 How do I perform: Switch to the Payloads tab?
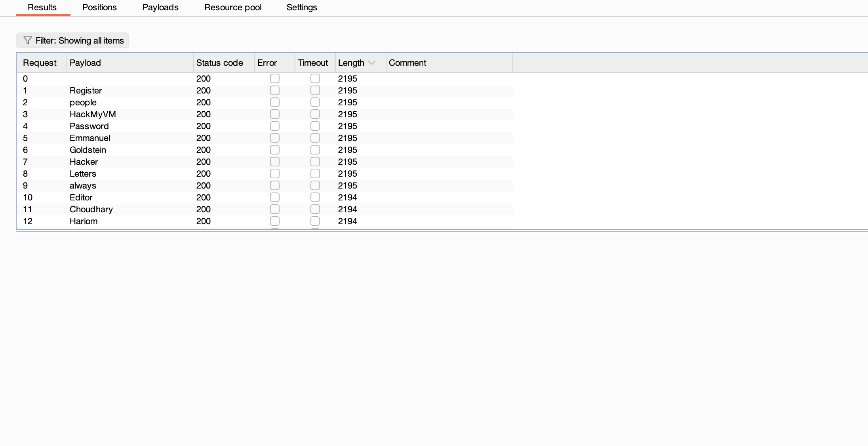tap(160, 8)
